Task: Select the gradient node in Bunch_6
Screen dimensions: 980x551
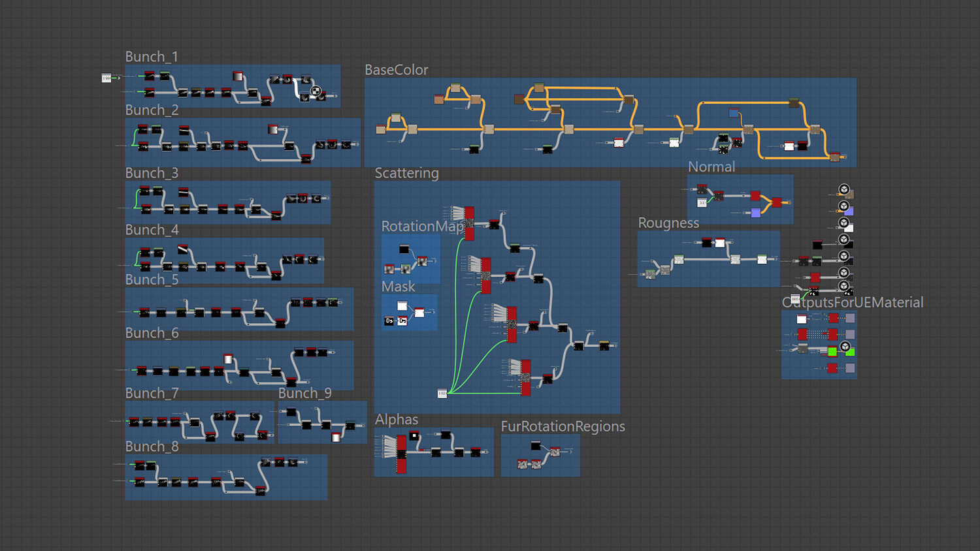Action: click(228, 358)
